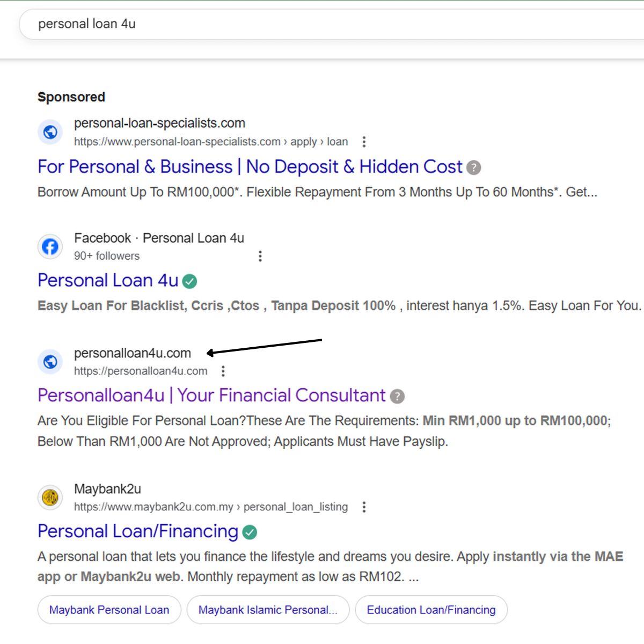Click the green verified badge beside Personal Loan/Financing
This screenshot has width=644, height=644.
point(250,532)
